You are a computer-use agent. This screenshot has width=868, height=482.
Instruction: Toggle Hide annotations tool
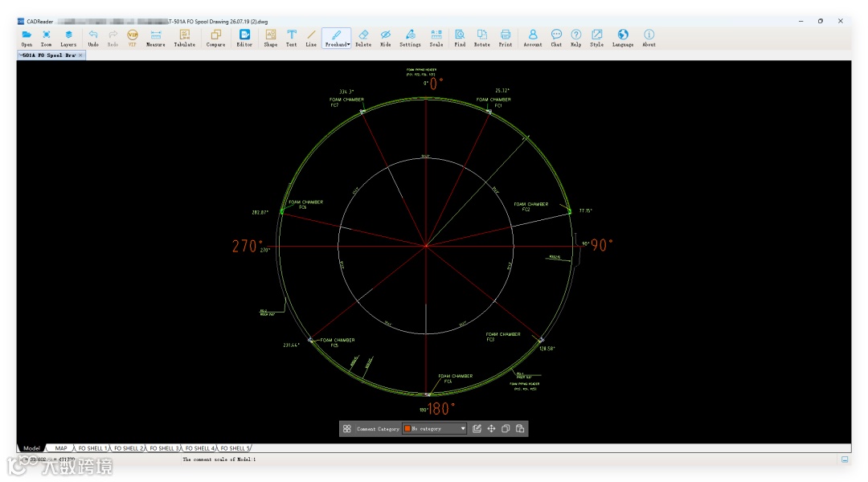386,38
